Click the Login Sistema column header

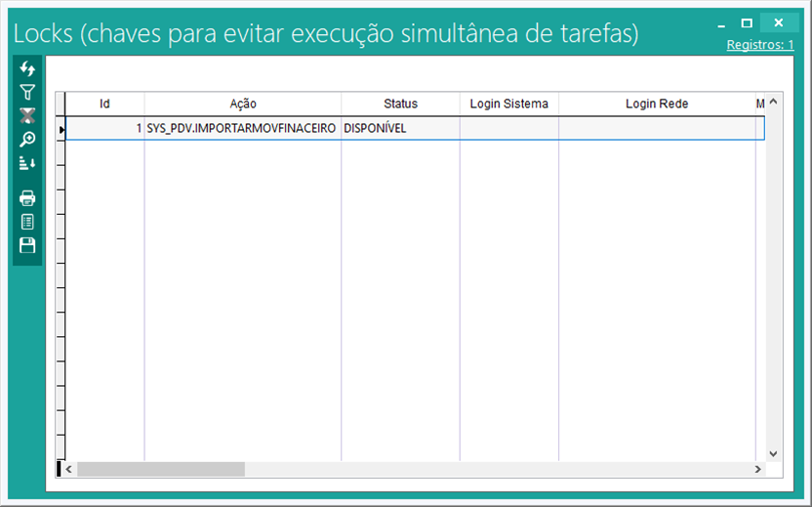pyautogui.click(x=509, y=104)
